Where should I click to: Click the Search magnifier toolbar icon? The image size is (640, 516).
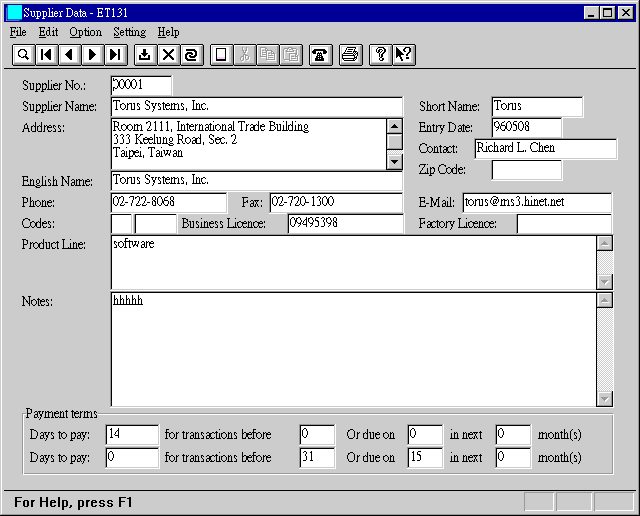23,55
